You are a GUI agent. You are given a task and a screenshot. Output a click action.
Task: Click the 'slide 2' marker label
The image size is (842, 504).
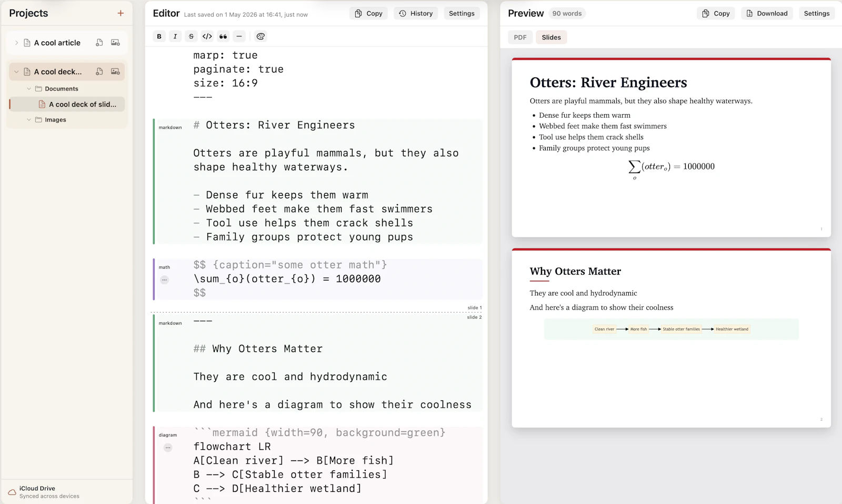coord(474,317)
